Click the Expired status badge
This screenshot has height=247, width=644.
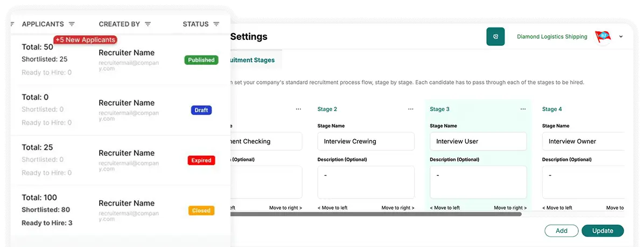pyautogui.click(x=201, y=160)
